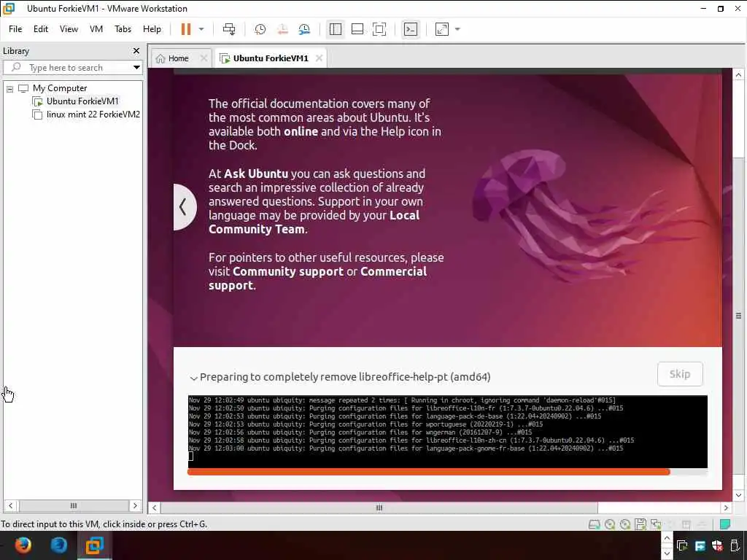This screenshot has height=560, width=747.
Task: Toggle the thumbnail bar view icon
Action: [357, 29]
